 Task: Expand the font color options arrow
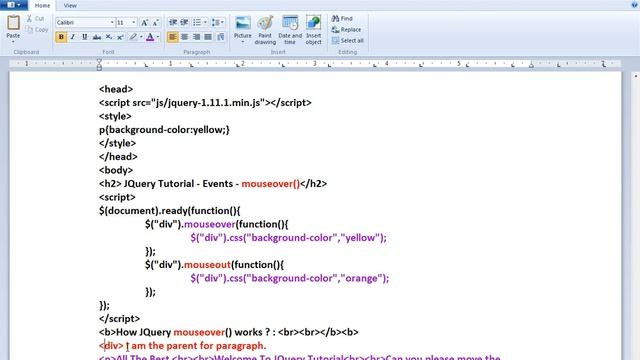tap(158, 37)
